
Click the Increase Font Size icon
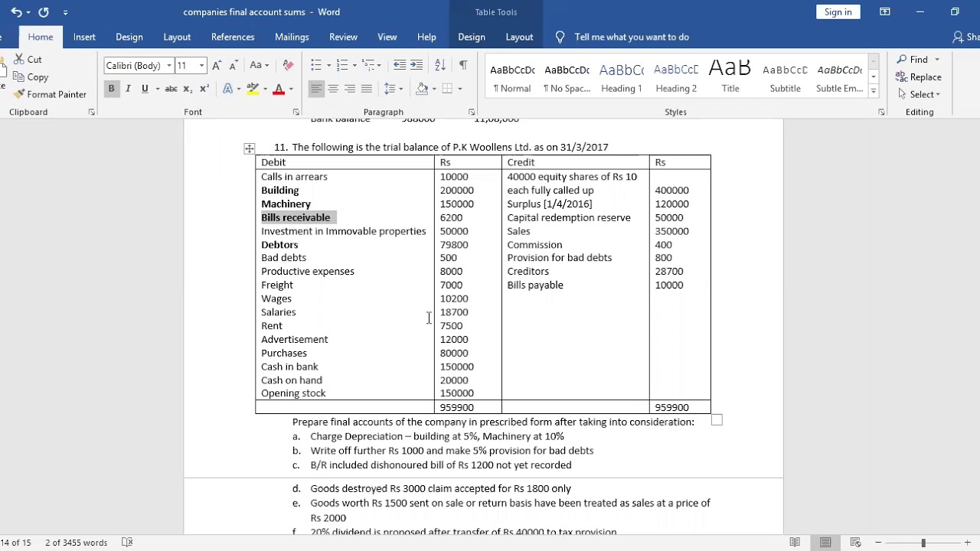click(217, 65)
